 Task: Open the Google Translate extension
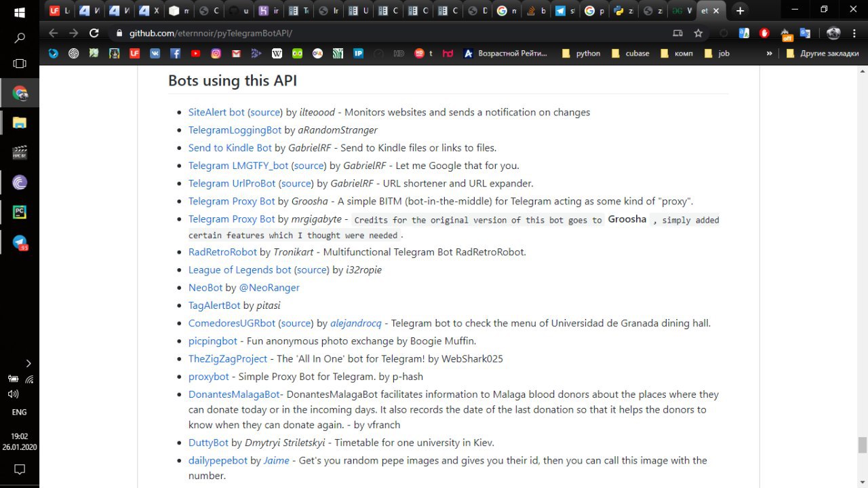pyautogui.click(x=805, y=33)
